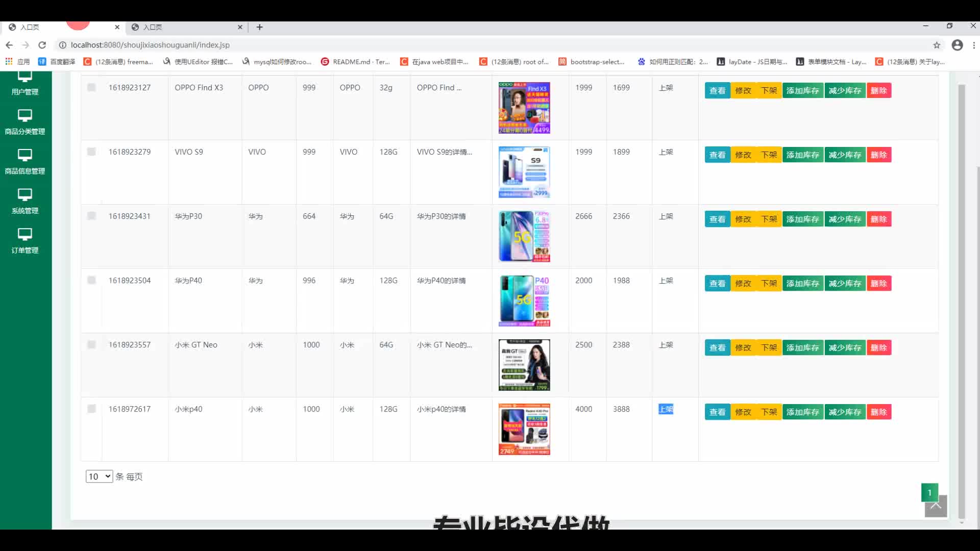The width and height of the screenshot is (980, 551).
Task: Click 3888 price in 小米p40 row
Action: pyautogui.click(x=621, y=409)
